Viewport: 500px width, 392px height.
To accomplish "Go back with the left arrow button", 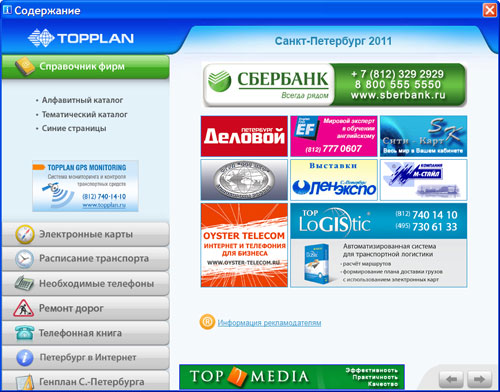I will click(451, 379).
